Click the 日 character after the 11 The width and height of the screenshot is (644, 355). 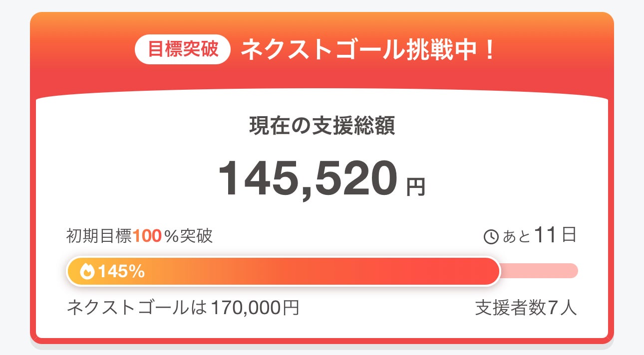coord(569,235)
